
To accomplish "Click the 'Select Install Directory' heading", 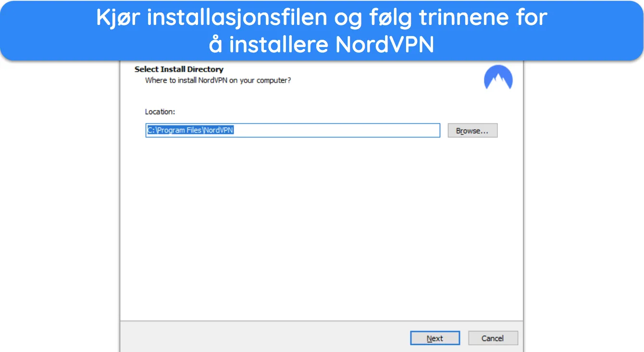I will [179, 69].
